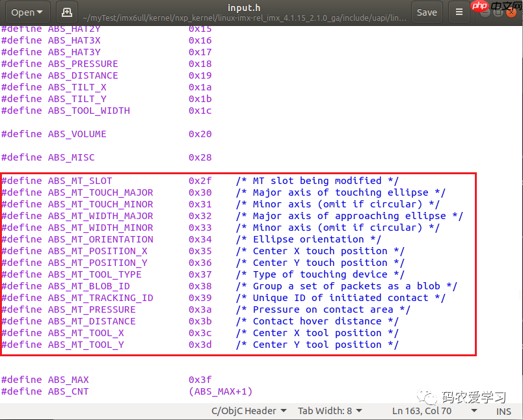Click the ABS_MAX identifier

click(68, 380)
